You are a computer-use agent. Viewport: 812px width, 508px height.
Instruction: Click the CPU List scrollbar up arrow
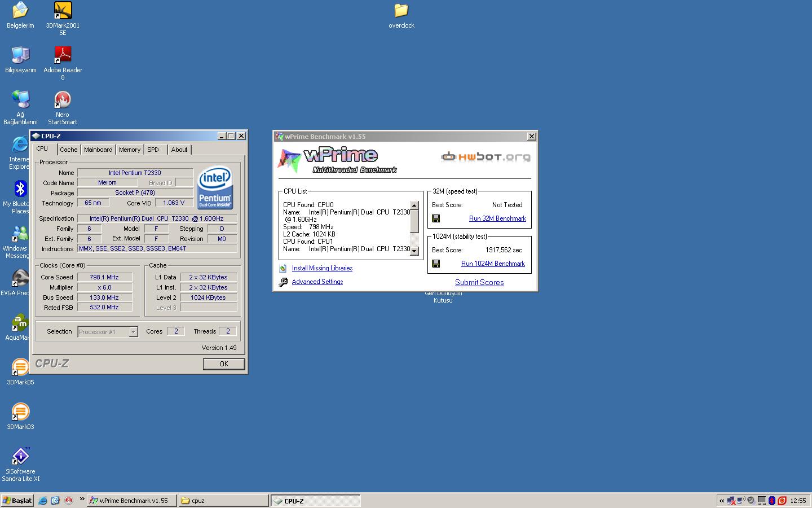pos(414,205)
